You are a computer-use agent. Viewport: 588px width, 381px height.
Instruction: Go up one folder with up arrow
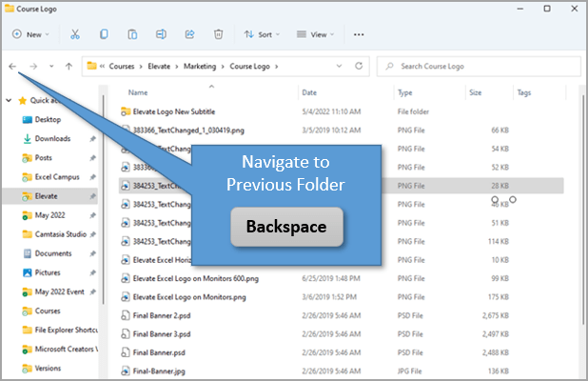coord(69,67)
